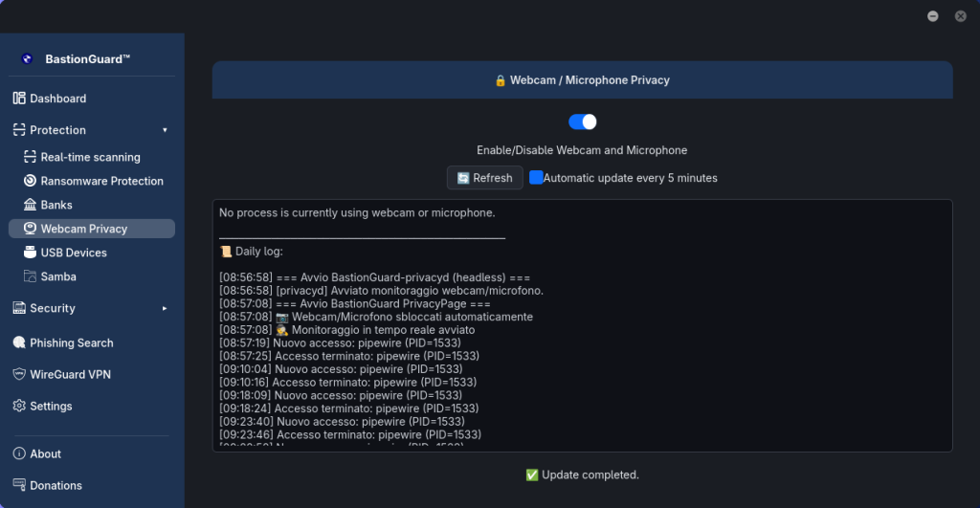The image size is (980, 508).
Task: Click the Refresh button
Action: 485,178
